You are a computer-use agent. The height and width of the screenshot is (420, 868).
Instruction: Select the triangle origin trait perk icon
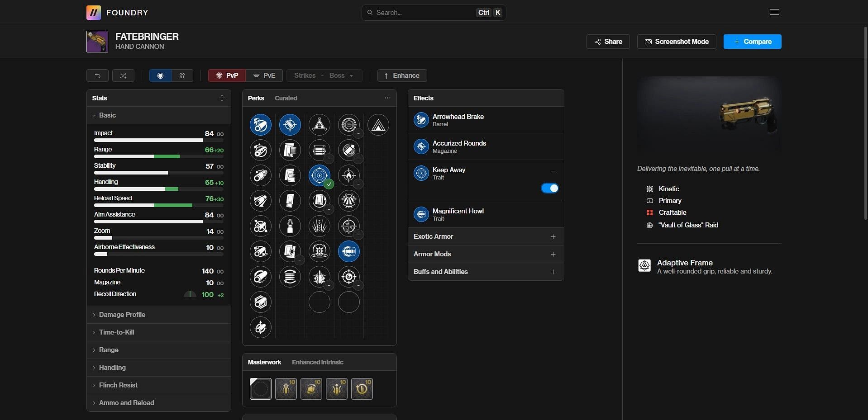(378, 125)
